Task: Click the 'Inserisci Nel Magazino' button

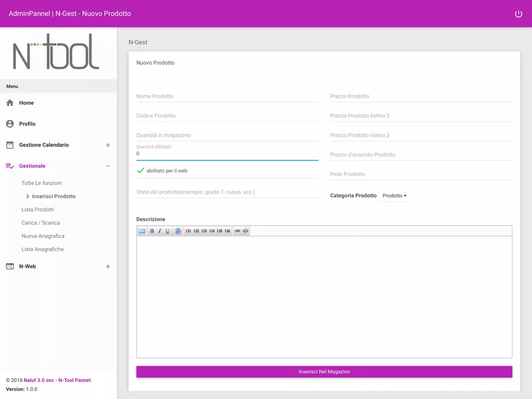Action: [x=324, y=371]
